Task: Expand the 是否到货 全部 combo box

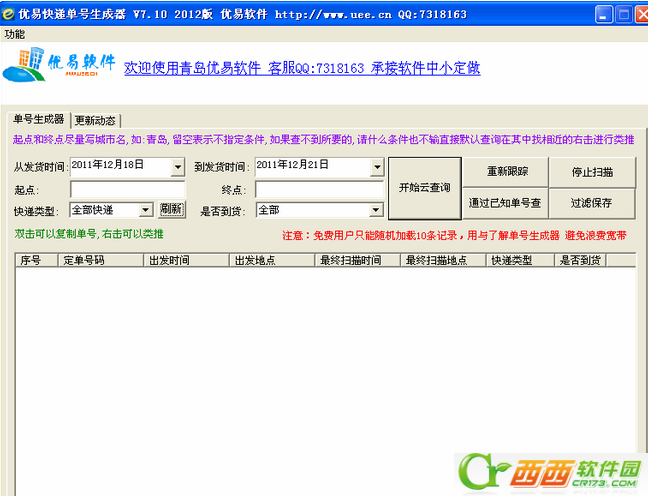Action: coord(375,210)
